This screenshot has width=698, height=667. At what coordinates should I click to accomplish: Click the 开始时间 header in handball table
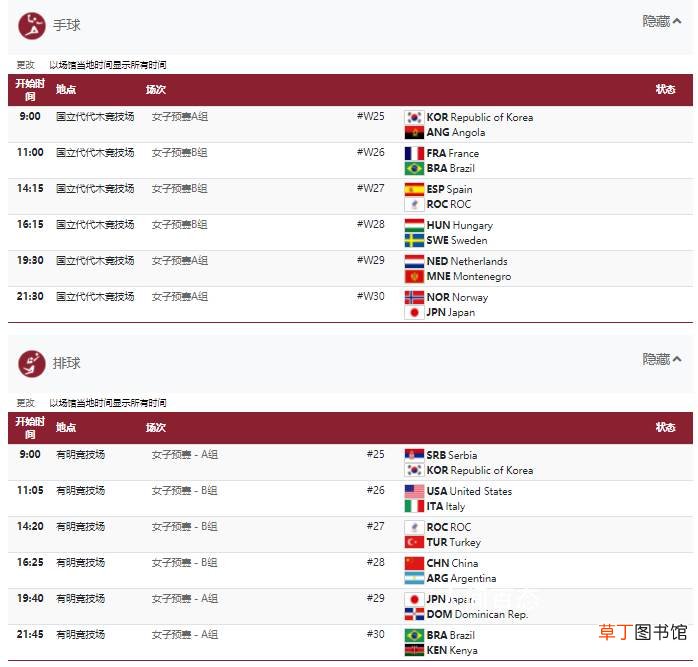pyautogui.click(x=30, y=90)
